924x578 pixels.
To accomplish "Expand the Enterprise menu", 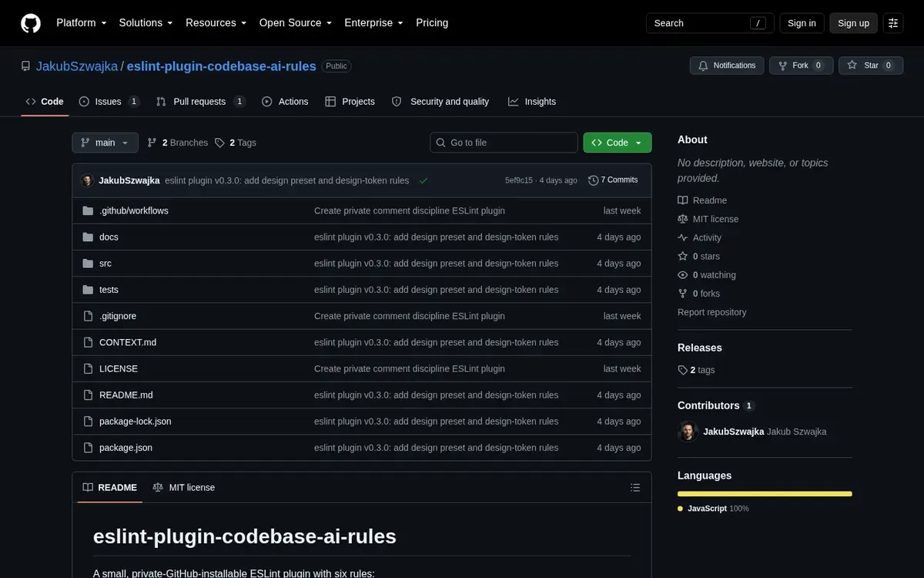I will click(x=373, y=23).
